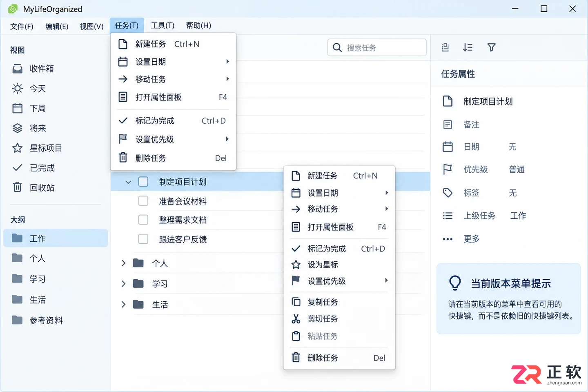Choose 新建任务 in the context menu
588x392 pixels.
[x=339, y=176]
